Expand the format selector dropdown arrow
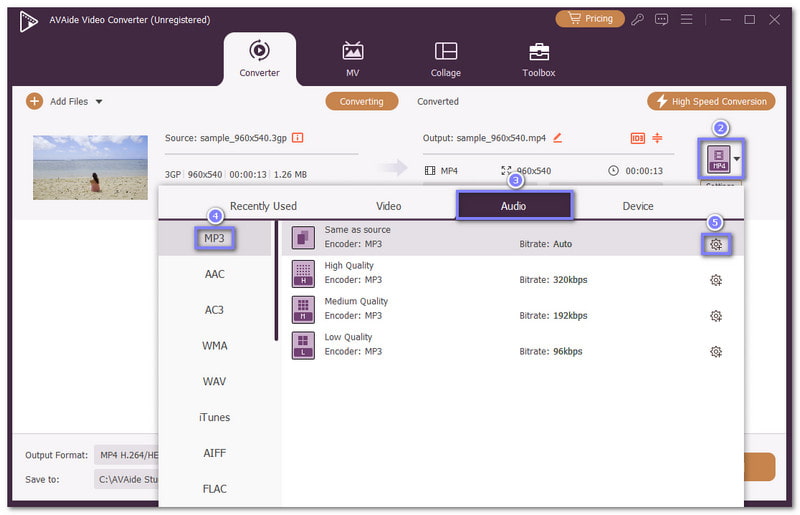The image size is (800, 515). pyautogui.click(x=737, y=159)
